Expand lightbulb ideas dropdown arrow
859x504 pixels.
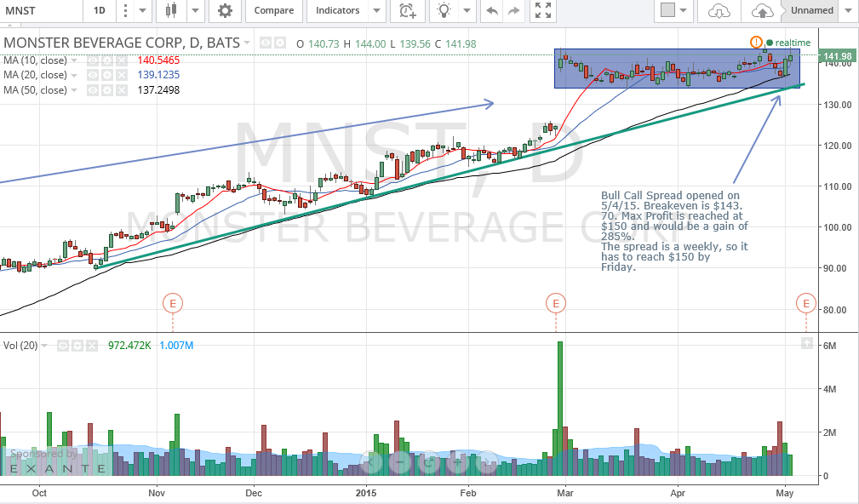tap(467, 10)
